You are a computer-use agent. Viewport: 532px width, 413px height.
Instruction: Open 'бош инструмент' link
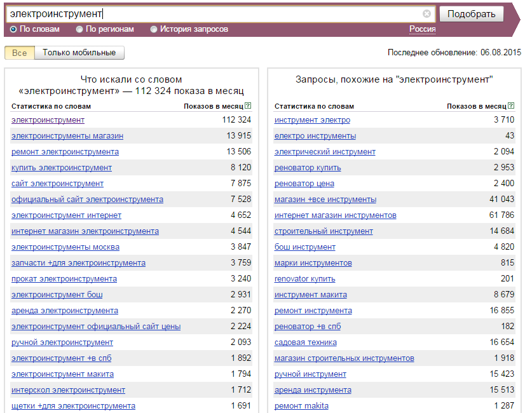[x=304, y=247]
